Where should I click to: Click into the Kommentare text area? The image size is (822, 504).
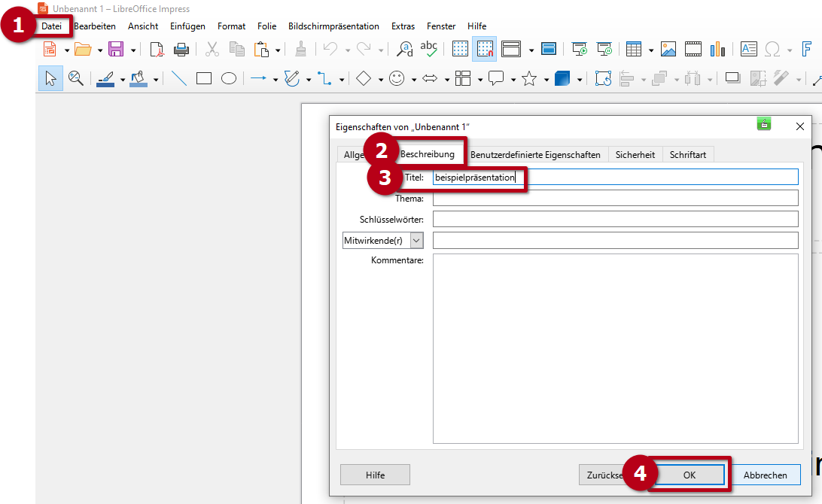pyautogui.click(x=614, y=348)
